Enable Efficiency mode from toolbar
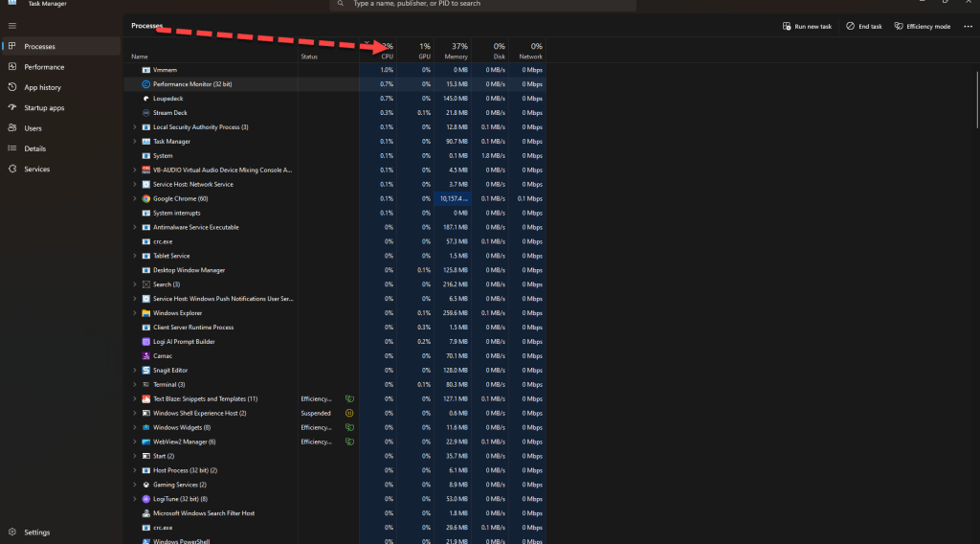 click(922, 26)
